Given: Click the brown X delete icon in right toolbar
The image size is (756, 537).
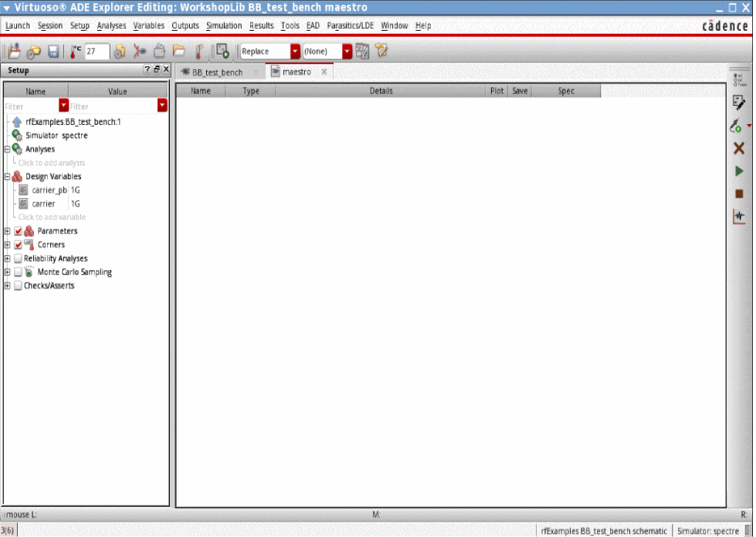Looking at the screenshot, I should (739, 148).
